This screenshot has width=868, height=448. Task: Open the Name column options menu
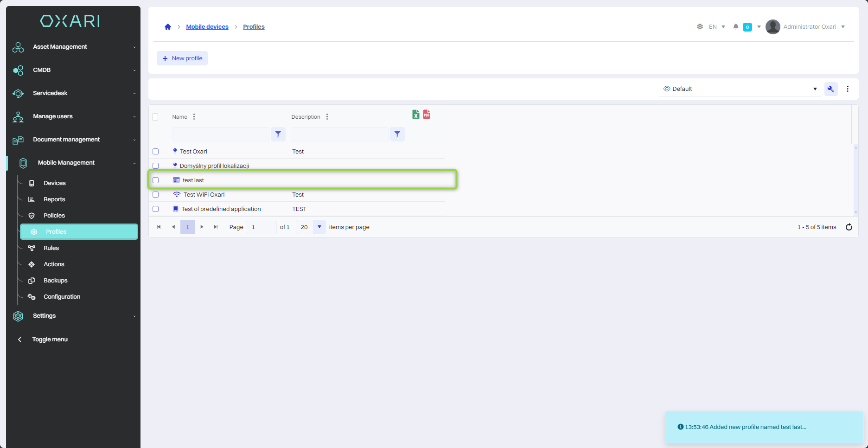pos(194,117)
